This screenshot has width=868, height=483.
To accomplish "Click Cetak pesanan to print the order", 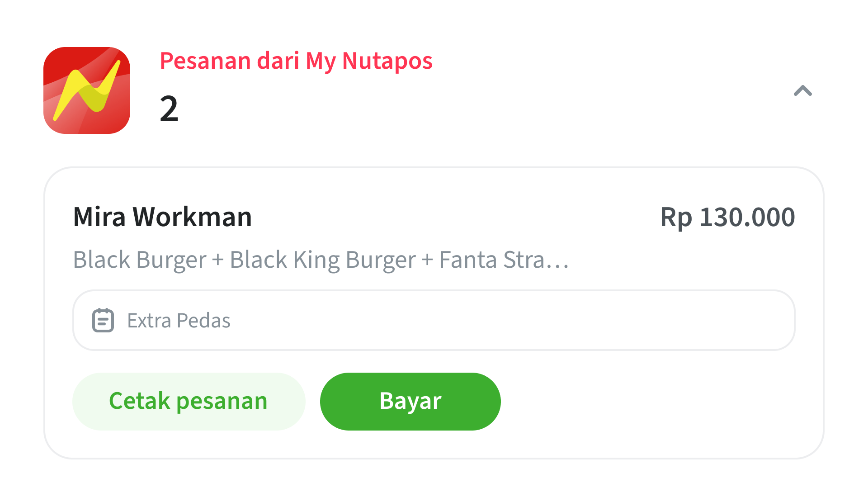I will pos(189,401).
